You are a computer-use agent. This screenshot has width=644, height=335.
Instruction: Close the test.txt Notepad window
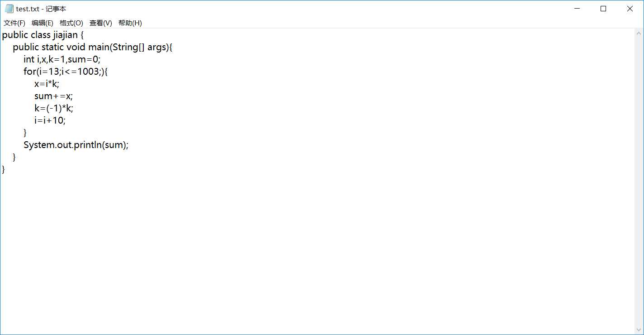(x=630, y=9)
